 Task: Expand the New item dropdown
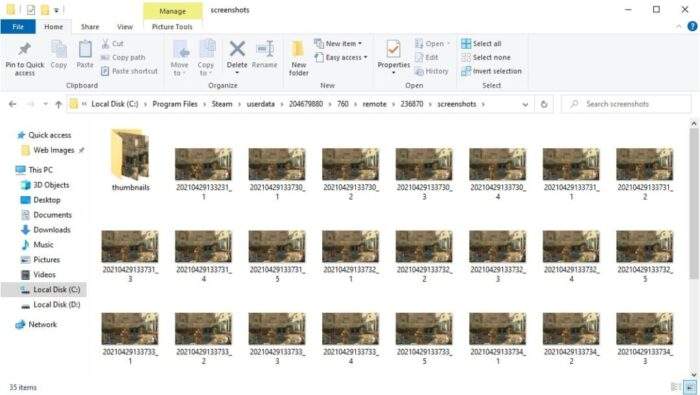[338, 43]
